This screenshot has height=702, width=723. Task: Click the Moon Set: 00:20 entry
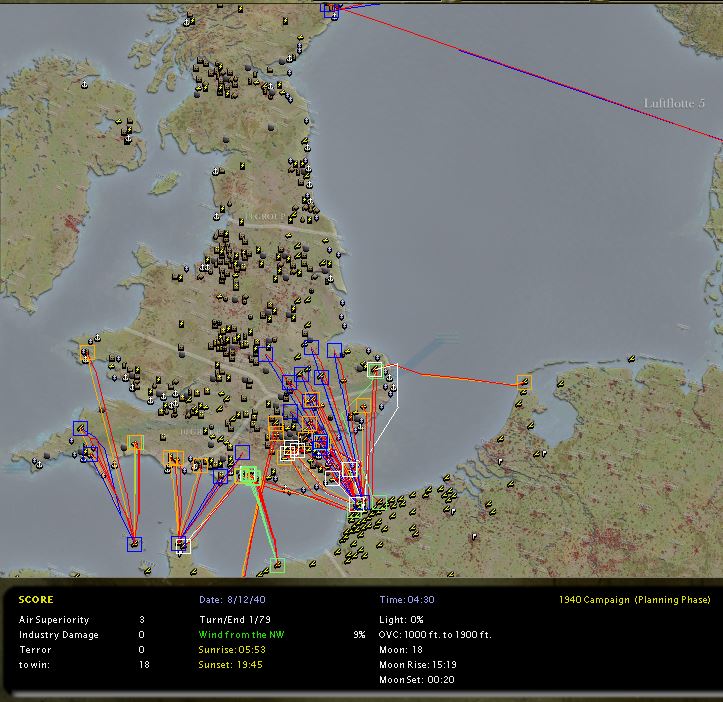[x=417, y=679]
